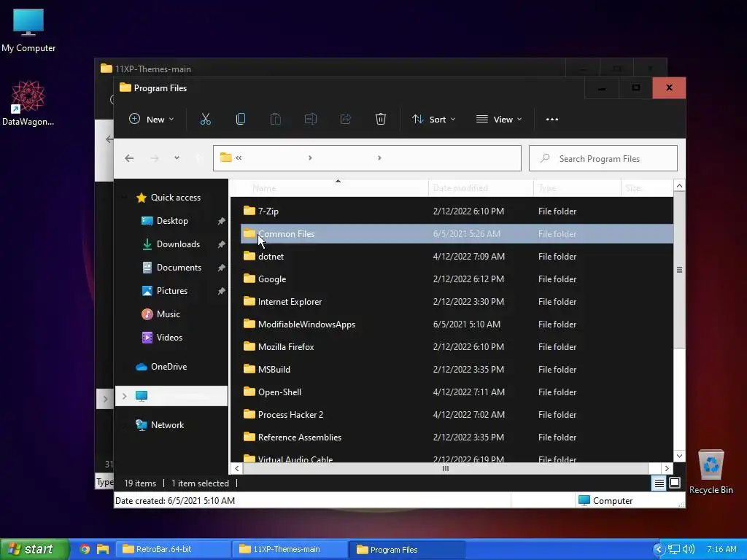This screenshot has height=560, width=747.
Task: Open recent locations dropdown chevron
Action: (177, 157)
